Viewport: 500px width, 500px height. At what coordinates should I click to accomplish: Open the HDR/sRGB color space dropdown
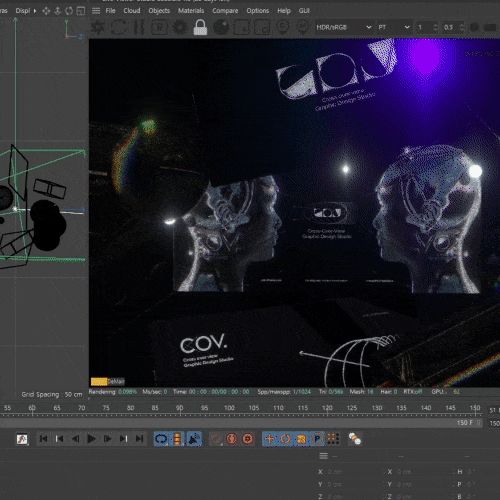click(x=344, y=27)
